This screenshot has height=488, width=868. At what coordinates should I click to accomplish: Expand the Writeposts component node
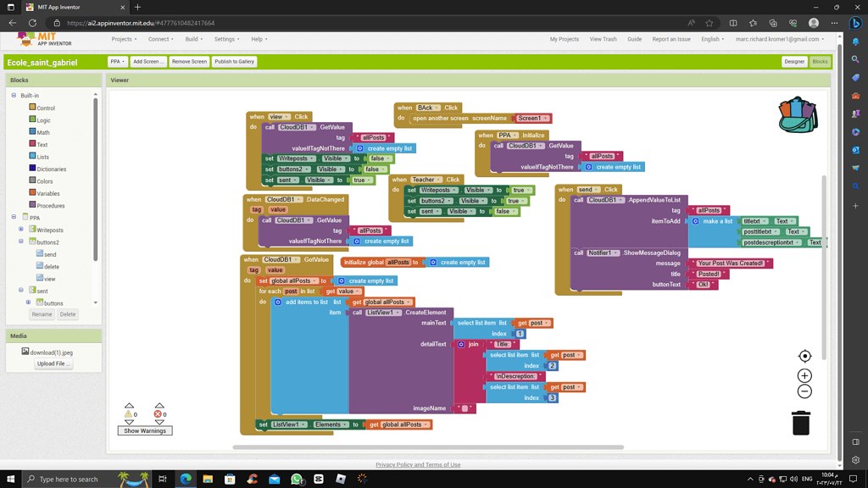point(21,230)
